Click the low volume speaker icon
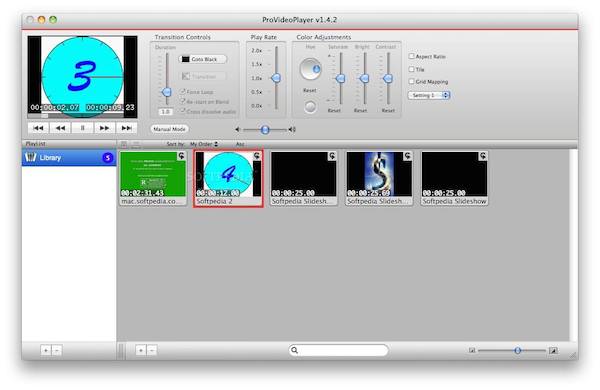Image resolution: width=600 pixels, height=390 pixels. [x=238, y=130]
